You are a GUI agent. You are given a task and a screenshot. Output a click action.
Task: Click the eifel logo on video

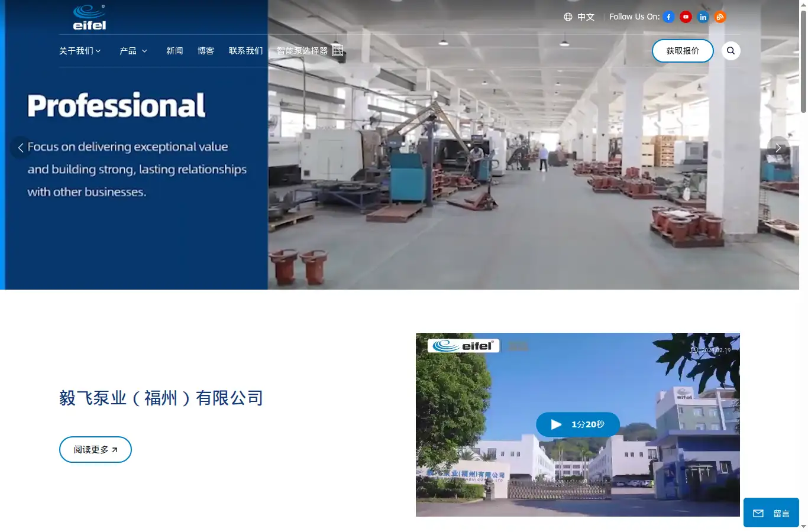(463, 346)
